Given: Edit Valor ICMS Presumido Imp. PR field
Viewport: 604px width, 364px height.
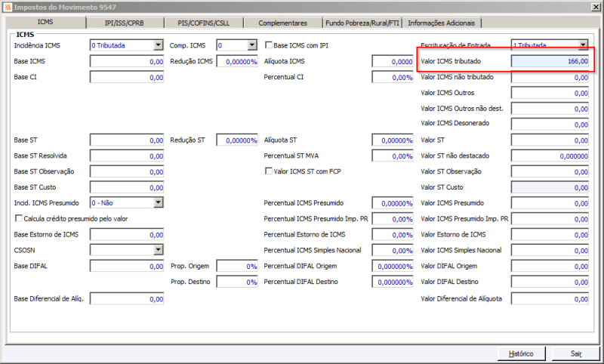Looking at the screenshot, I should 550,219.
